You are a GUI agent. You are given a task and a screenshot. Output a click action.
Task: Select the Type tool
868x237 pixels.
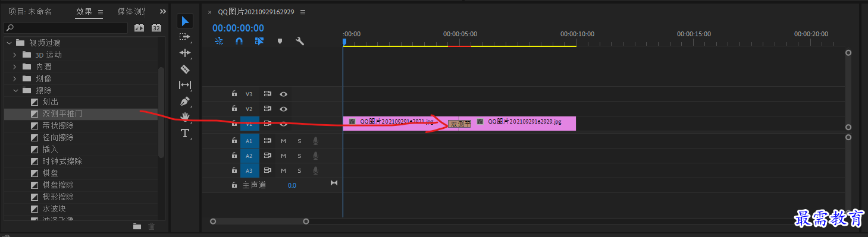point(185,133)
